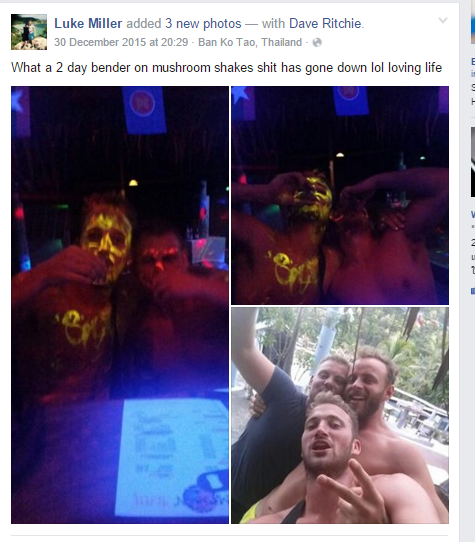Open the sidebar blue headline starting with W
Viewport: 475px width, 542px height.
click(x=473, y=214)
